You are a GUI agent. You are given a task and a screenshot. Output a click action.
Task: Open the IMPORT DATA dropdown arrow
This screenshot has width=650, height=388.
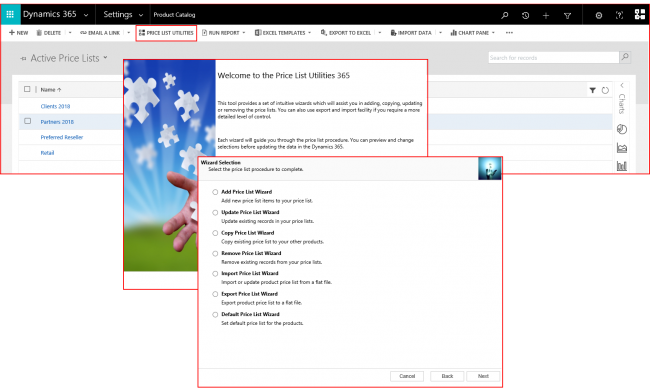[x=440, y=33]
